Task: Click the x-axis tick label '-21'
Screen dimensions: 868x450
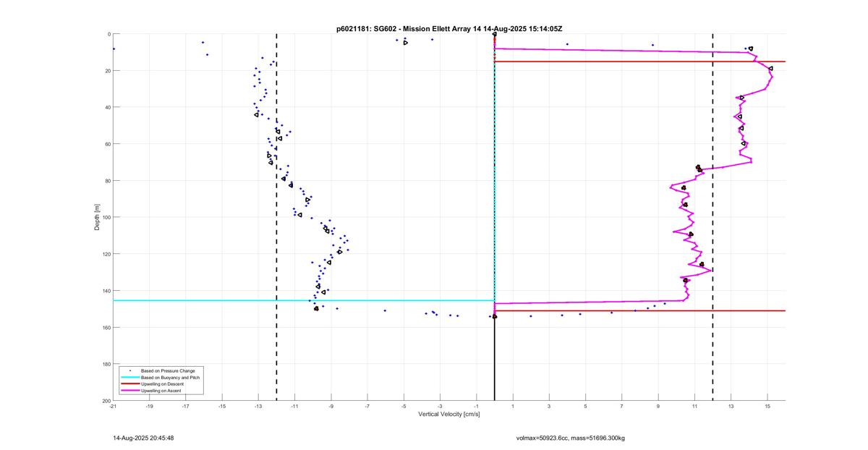Action: pos(113,406)
